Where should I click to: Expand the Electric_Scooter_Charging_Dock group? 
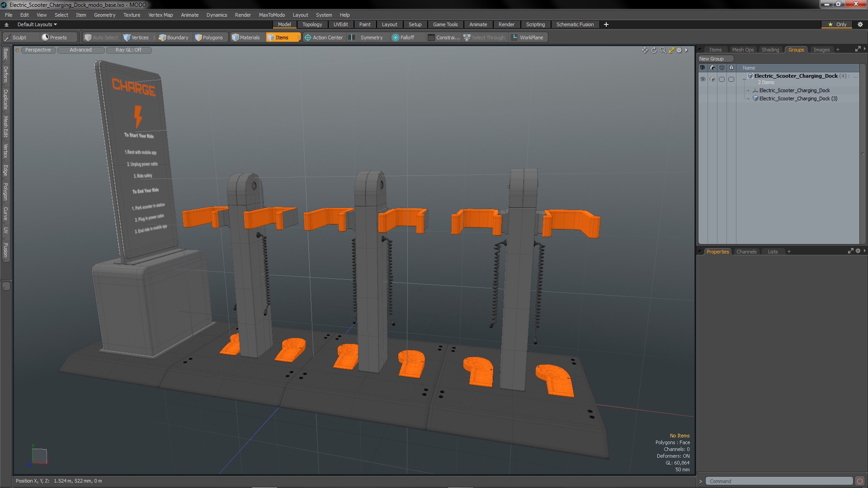click(x=745, y=76)
